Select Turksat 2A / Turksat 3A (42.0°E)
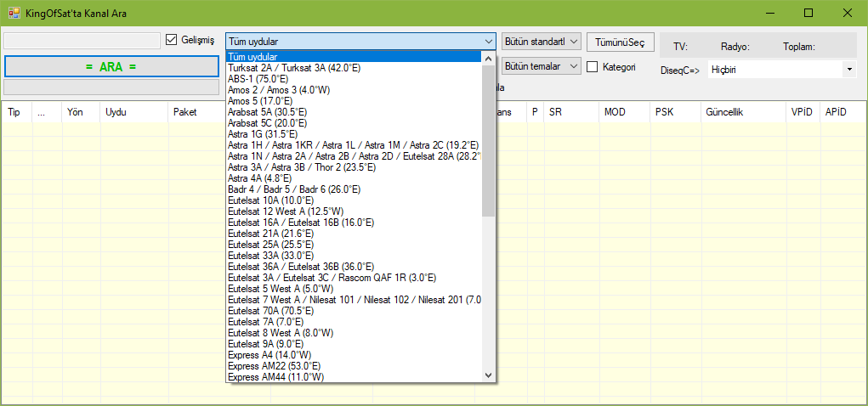The height and width of the screenshot is (406, 868). [x=294, y=67]
